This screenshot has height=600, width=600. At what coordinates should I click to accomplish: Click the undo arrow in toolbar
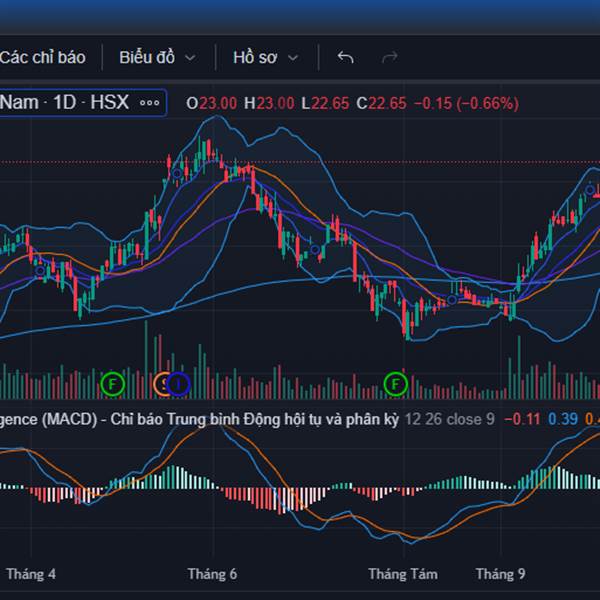pos(345,57)
